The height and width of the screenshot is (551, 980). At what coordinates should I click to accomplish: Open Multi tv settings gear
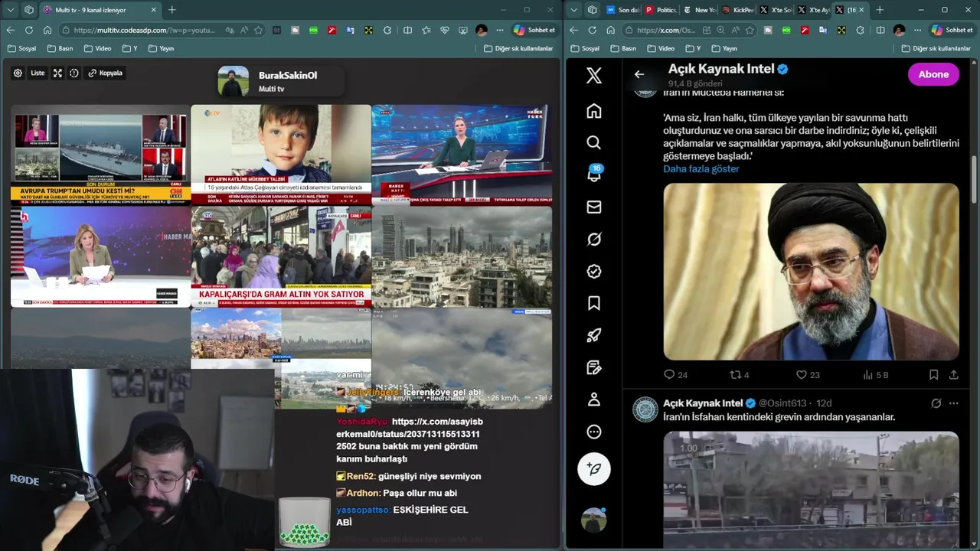pos(18,73)
